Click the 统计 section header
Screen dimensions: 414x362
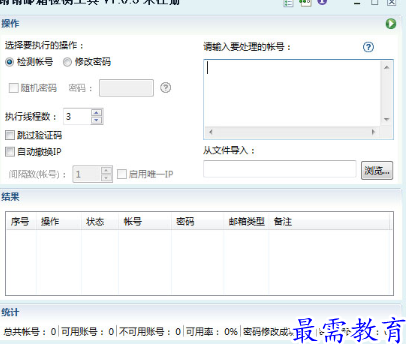[10, 312]
